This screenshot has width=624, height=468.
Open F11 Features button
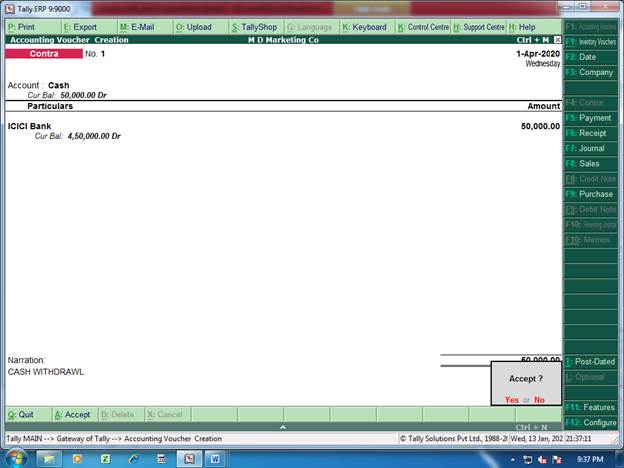pos(591,408)
